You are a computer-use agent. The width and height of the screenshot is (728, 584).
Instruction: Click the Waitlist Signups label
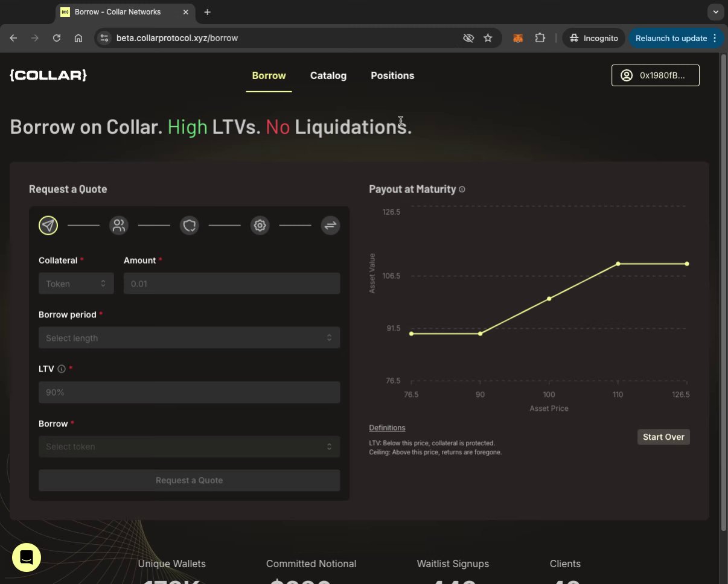pos(453,563)
